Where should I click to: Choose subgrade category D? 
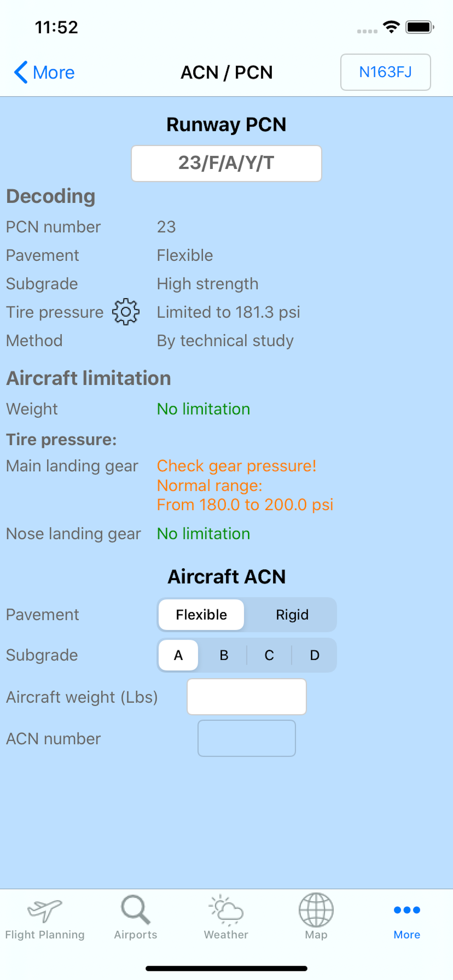coord(314,655)
